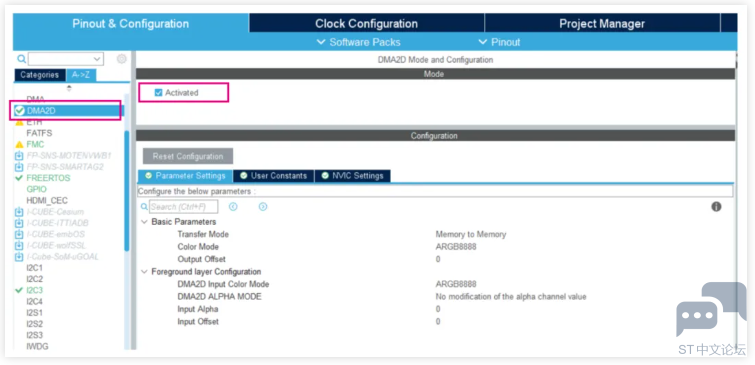Screen dimensions: 755x365
Task: Click the Output Offset value 0
Action: pyautogui.click(x=438, y=260)
